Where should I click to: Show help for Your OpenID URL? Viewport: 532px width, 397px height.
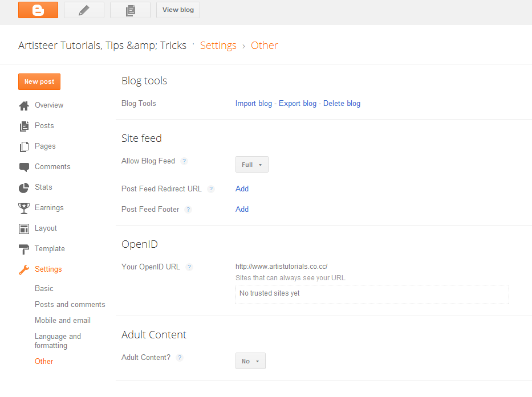[189, 267]
